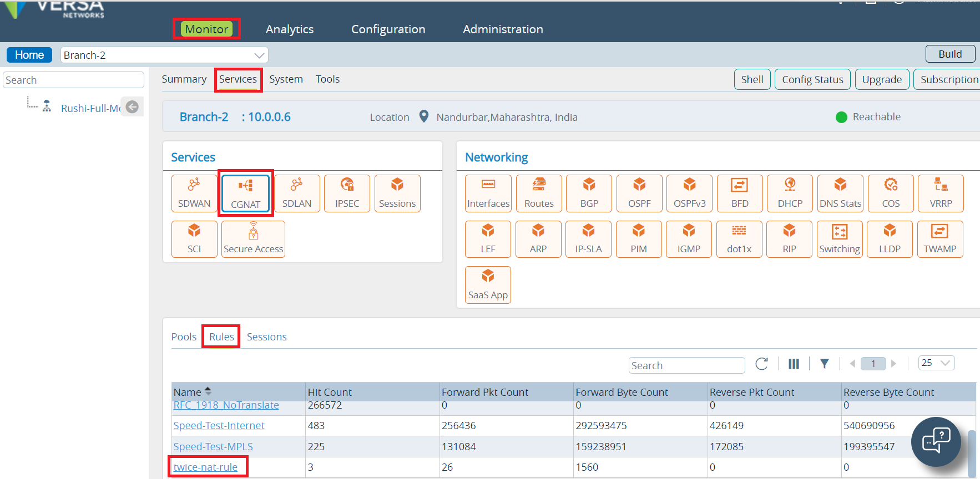This screenshot has width=980, height=479.
Task: Open the ARP networking tile
Action: click(538, 239)
